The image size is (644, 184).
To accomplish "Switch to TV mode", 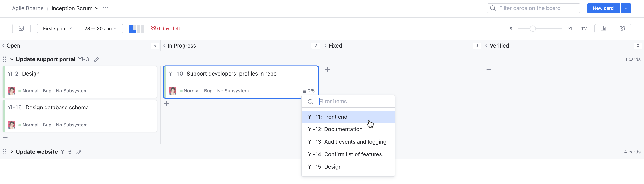I will pos(584,29).
